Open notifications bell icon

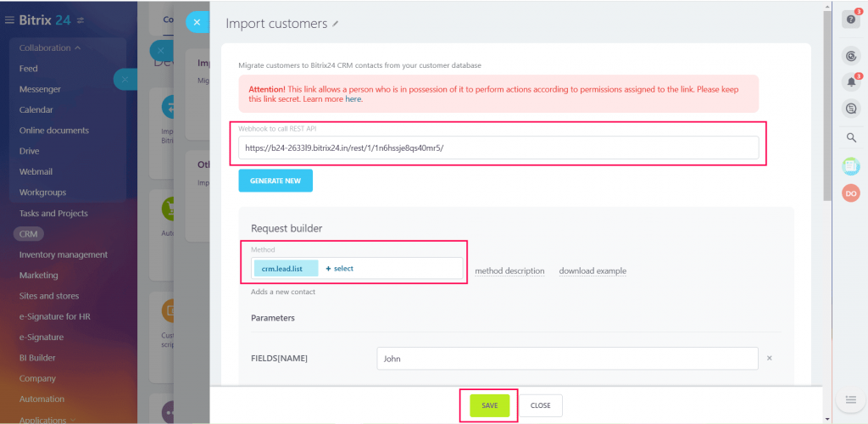click(851, 82)
